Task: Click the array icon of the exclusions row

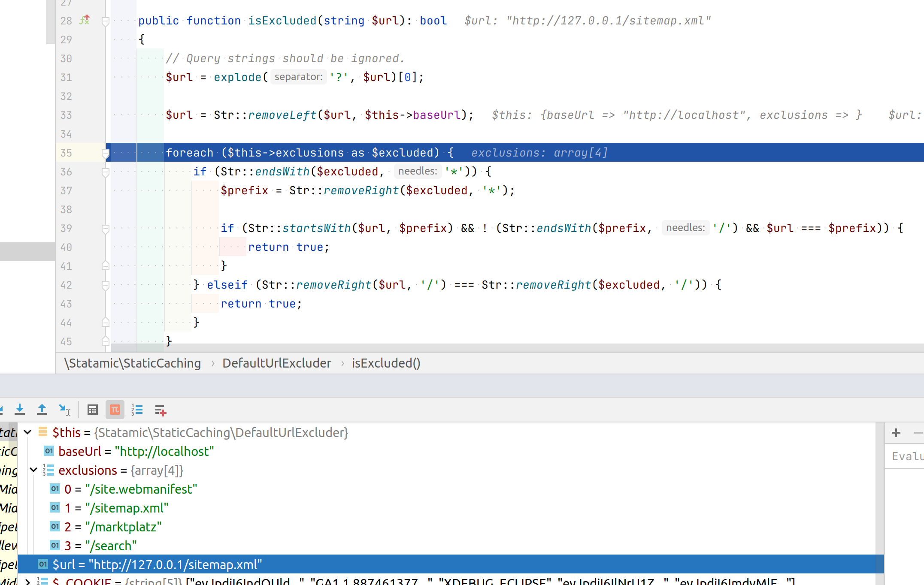Action: point(48,470)
